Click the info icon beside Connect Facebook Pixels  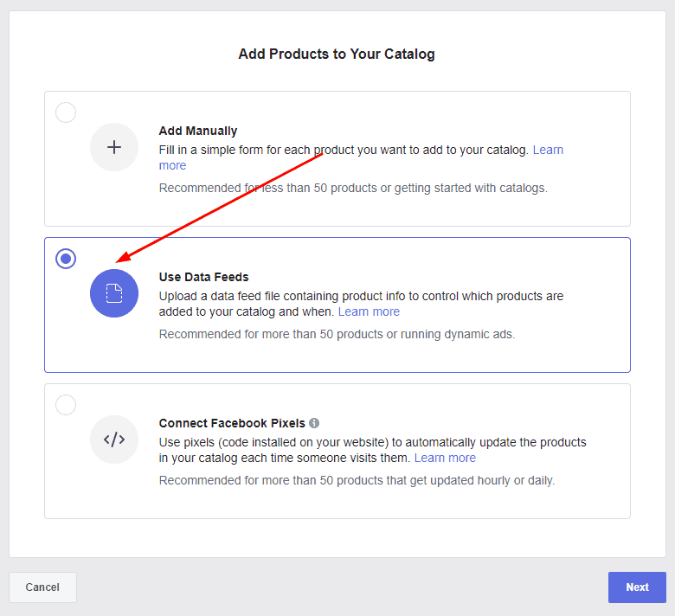click(x=314, y=423)
